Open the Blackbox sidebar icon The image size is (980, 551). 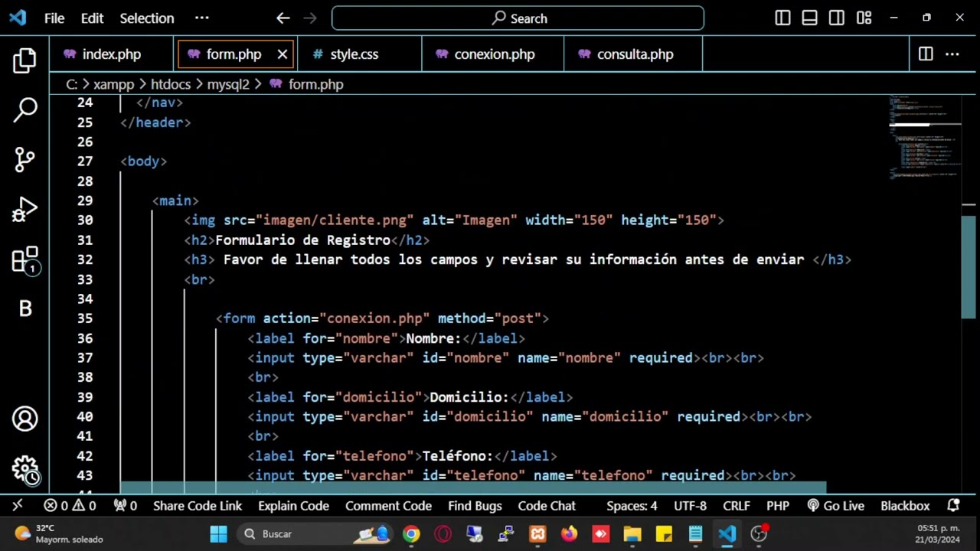pyautogui.click(x=24, y=308)
